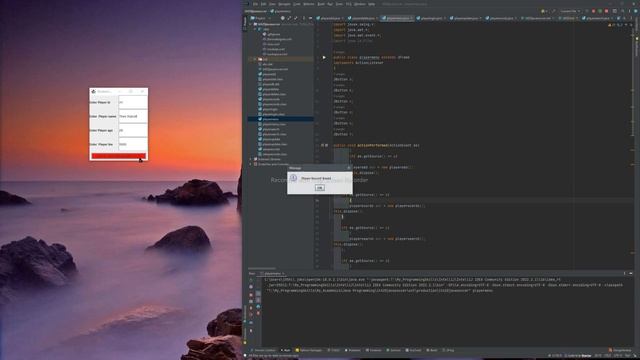The image size is (640, 360).
Task: Open Run tool window settings gear
Action: (x=624, y=273)
